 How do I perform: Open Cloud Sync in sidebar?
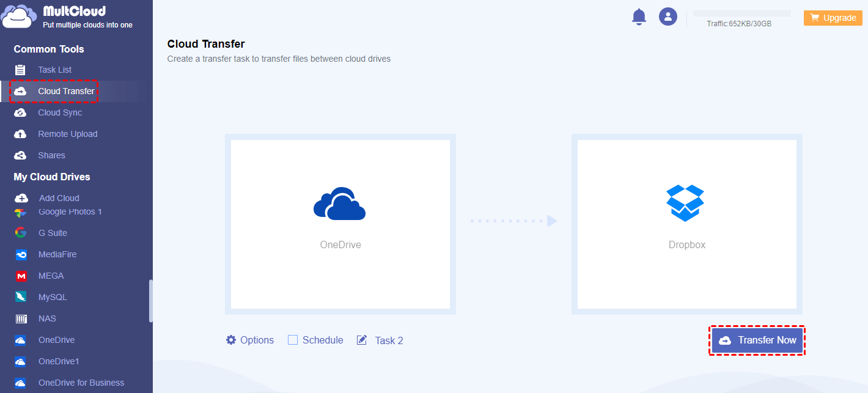point(60,112)
